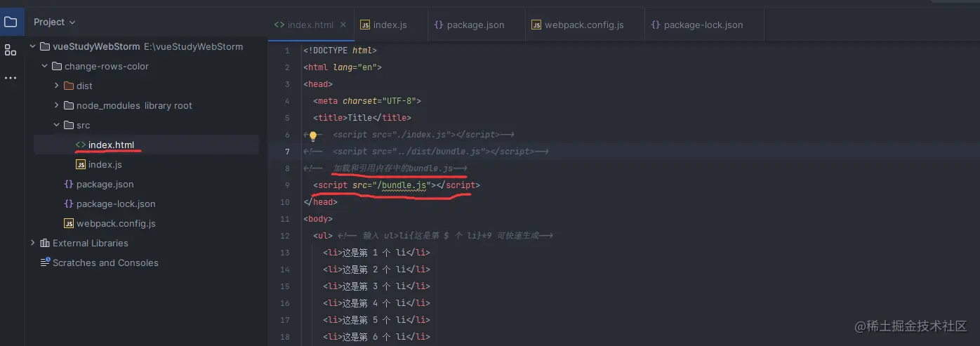
Task: Click the meta charset line
Action: pos(367,101)
